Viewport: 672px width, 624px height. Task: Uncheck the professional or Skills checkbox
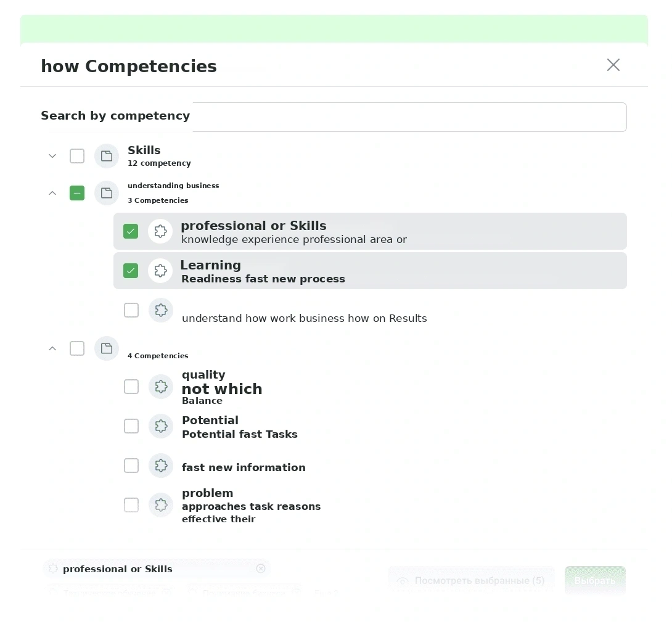click(131, 231)
